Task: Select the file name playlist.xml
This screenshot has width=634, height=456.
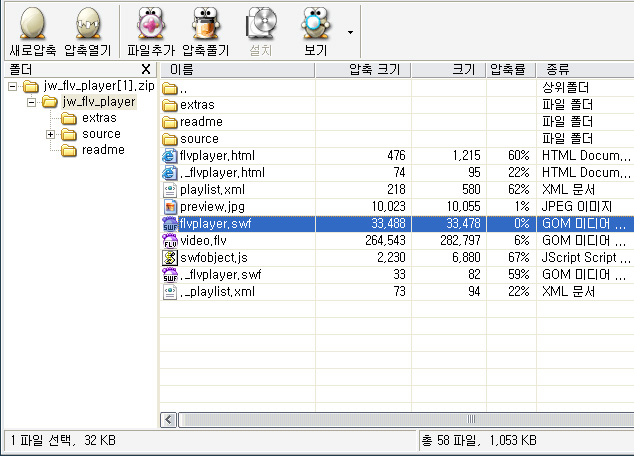Action: [x=213, y=190]
